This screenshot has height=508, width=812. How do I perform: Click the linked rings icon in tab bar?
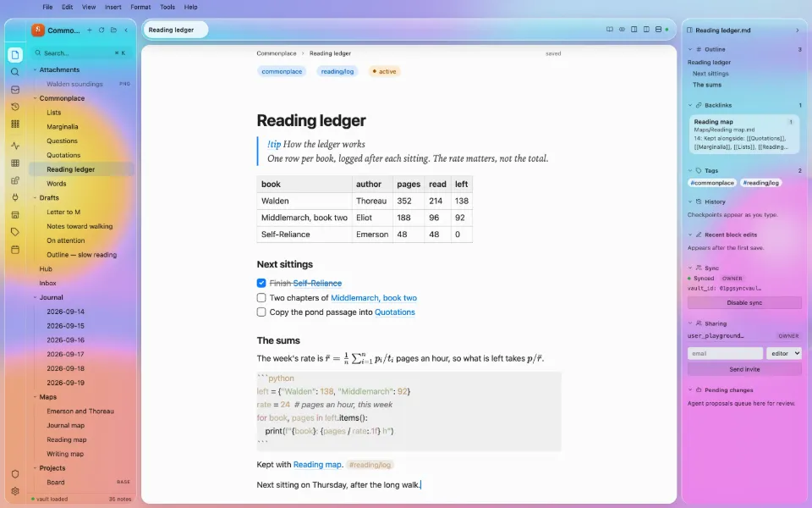click(622, 30)
